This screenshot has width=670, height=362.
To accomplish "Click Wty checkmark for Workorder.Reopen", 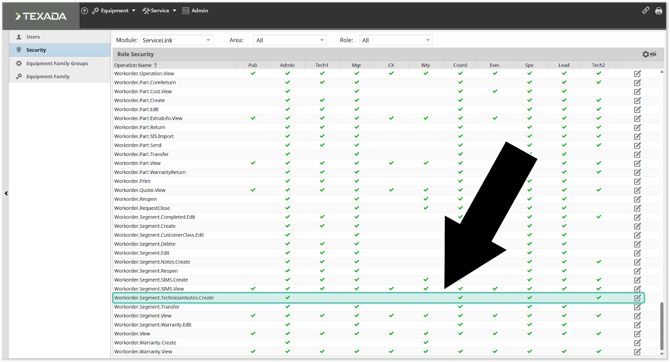I will pyautogui.click(x=426, y=199).
